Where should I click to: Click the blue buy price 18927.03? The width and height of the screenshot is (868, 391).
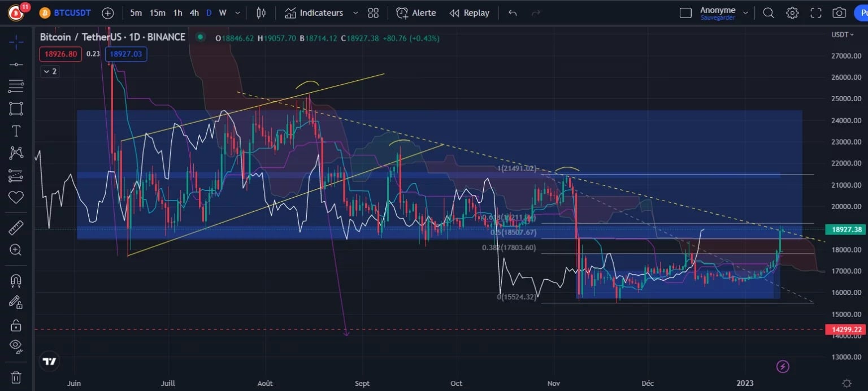tap(126, 54)
